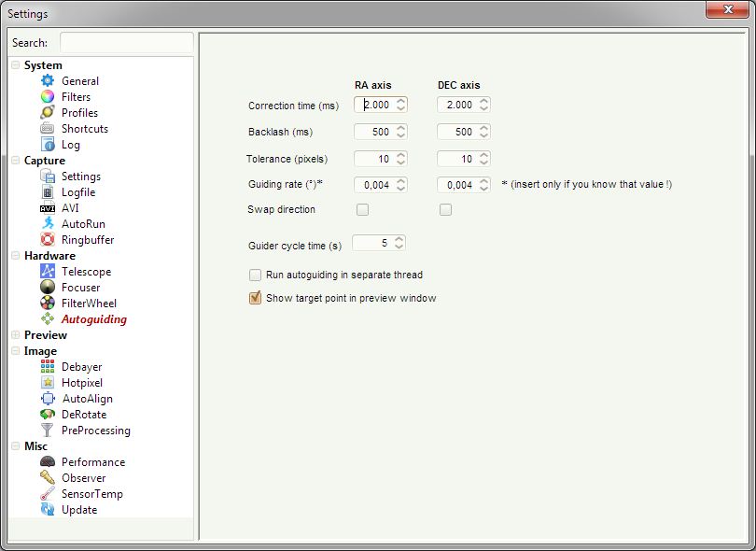Image resolution: width=756 pixels, height=551 pixels.
Task: Click the DEC Tolerance spinner arrows
Action: point(484,159)
